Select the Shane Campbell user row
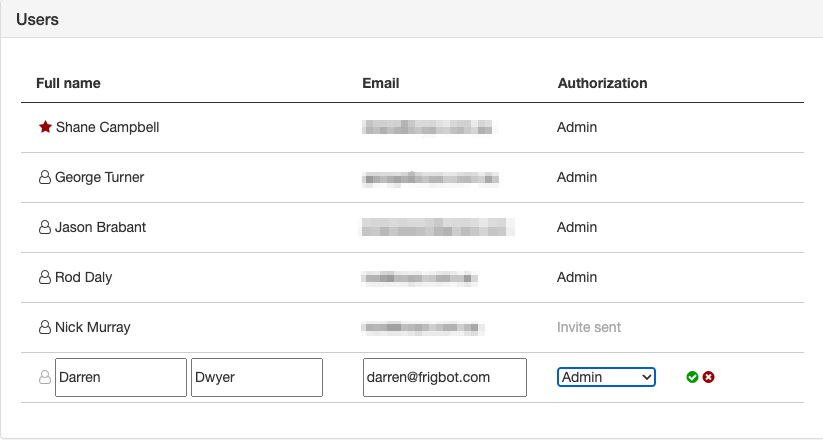Image resolution: width=823 pixels, height=444 pixels. coord(412,128)
